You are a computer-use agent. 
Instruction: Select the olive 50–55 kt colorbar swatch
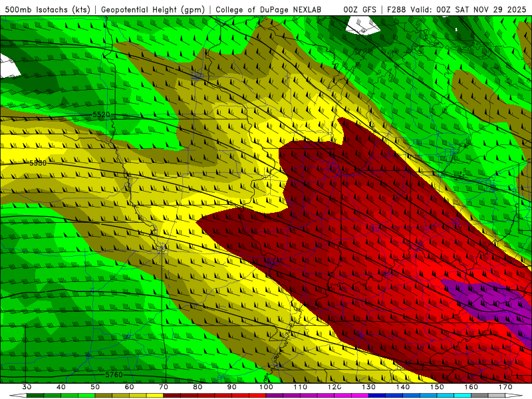(104, 396)
